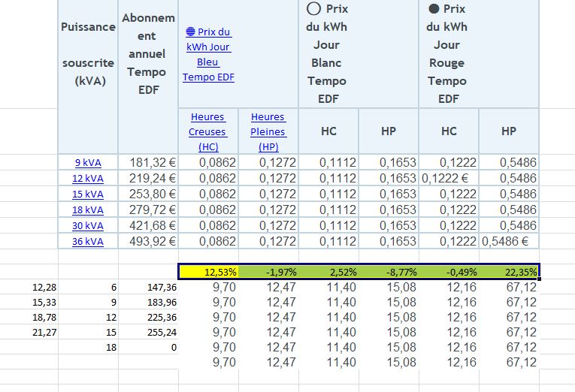Viewport: 575px width, 392px height.
Task: Open the 18 kVA link
Action: point(88,210)
